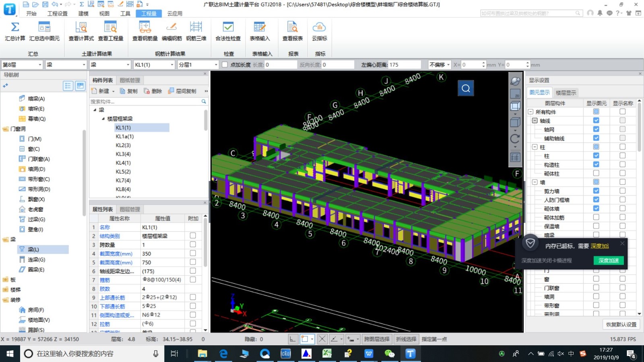Screen dimensions: 644x362
Task: Run 合法性检查 check
Action: [x=228, y=31]
